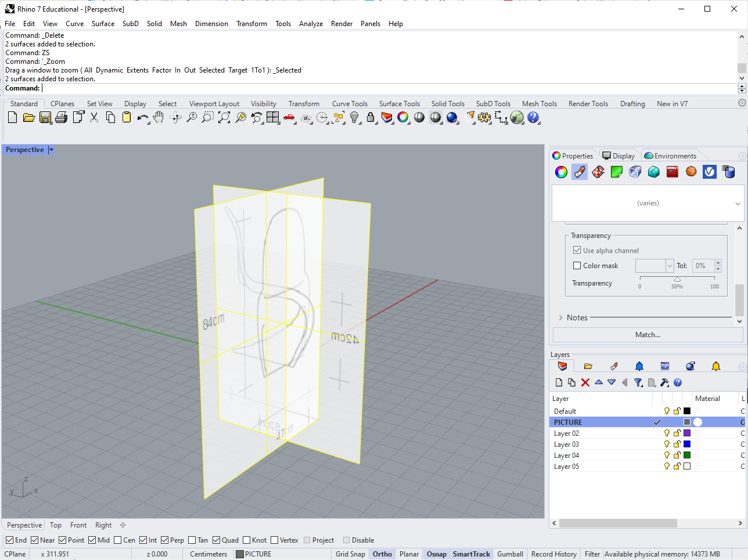Select the Rotate View tool
Screen dimensions: 748x560
click(175, 118)
